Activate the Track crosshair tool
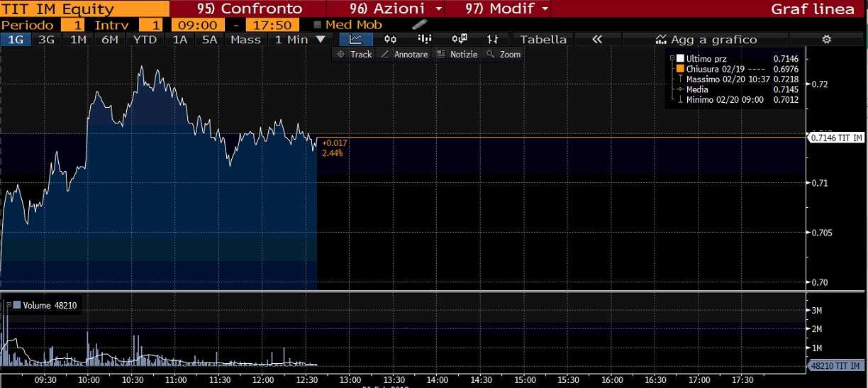Screen dimensions: 868x388 coord(354,55)
